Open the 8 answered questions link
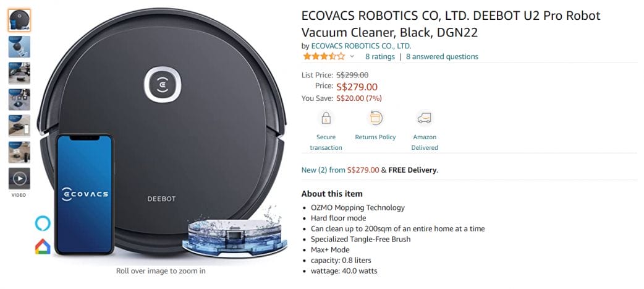Screen dimensions: 644x289 pyautogui.click(x=442, y=56)
